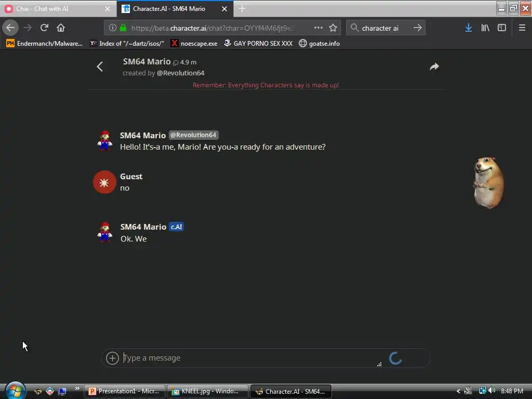Click the Show Desktop quick launch icon
The height and width of the screenshot is (399, 532).
point(62,392)
